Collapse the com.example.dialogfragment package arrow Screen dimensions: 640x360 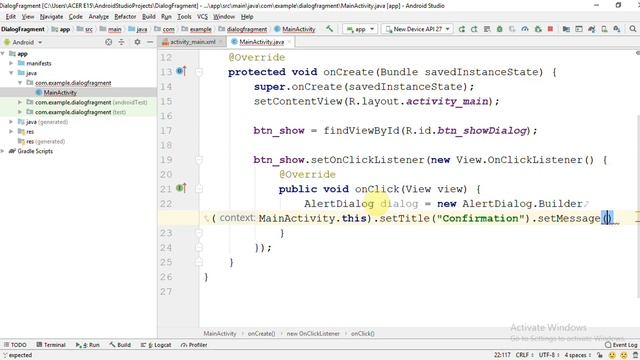20,83
